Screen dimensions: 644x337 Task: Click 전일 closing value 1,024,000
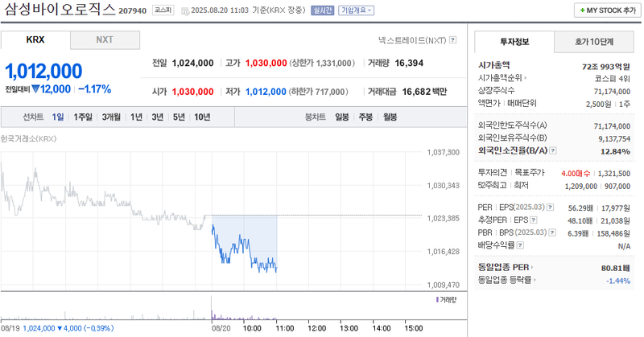192,64
